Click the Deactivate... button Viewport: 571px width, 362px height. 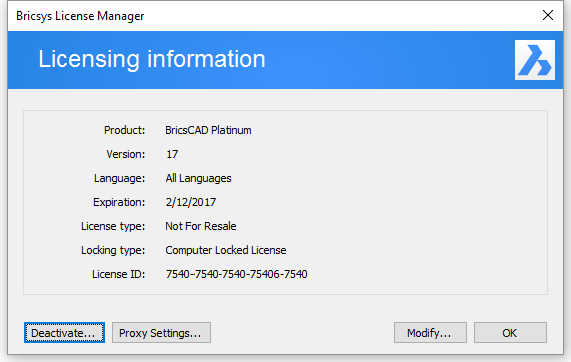64,333
